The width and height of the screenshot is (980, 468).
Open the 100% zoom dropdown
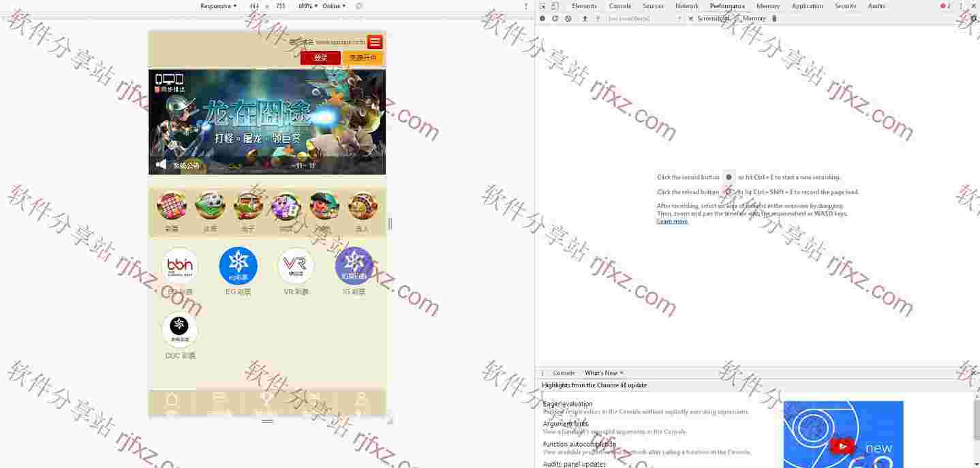(x=308, y=5)
